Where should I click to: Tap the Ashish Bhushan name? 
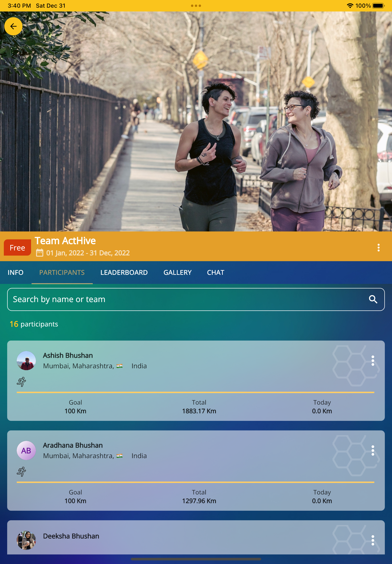tap(68, 355)
